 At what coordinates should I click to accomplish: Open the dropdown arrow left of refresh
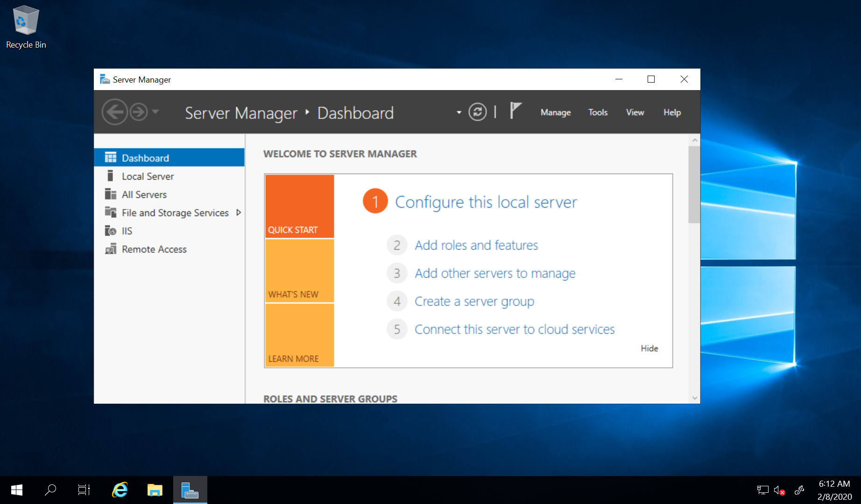tap(459, 112)
